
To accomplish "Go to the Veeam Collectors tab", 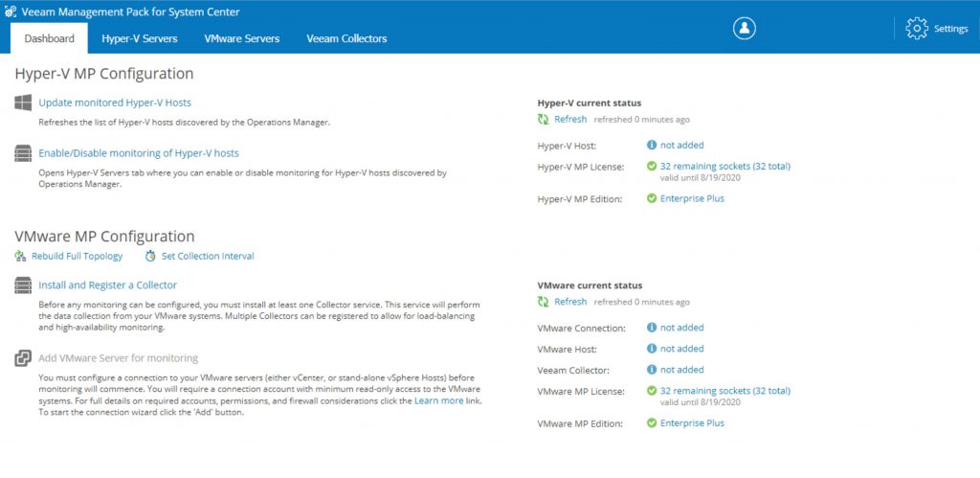I will pos(346,38).
